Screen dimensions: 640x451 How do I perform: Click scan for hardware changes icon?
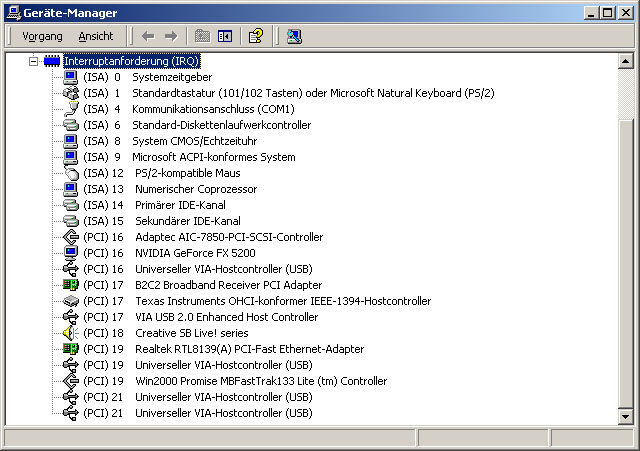(294, 36)
